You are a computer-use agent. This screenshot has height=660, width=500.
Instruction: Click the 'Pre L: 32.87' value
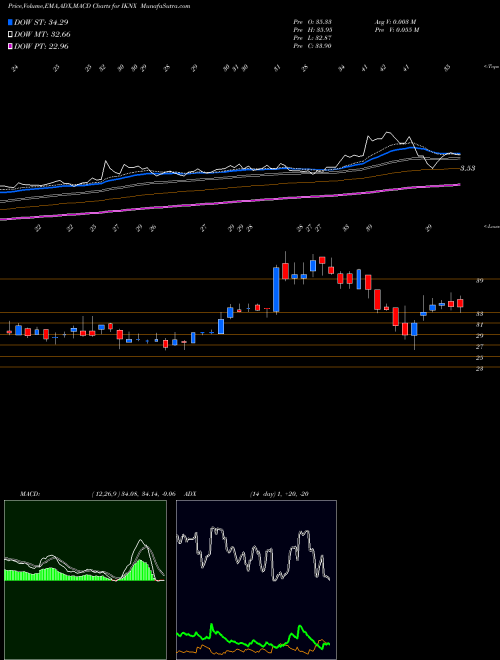pos(312,38)
